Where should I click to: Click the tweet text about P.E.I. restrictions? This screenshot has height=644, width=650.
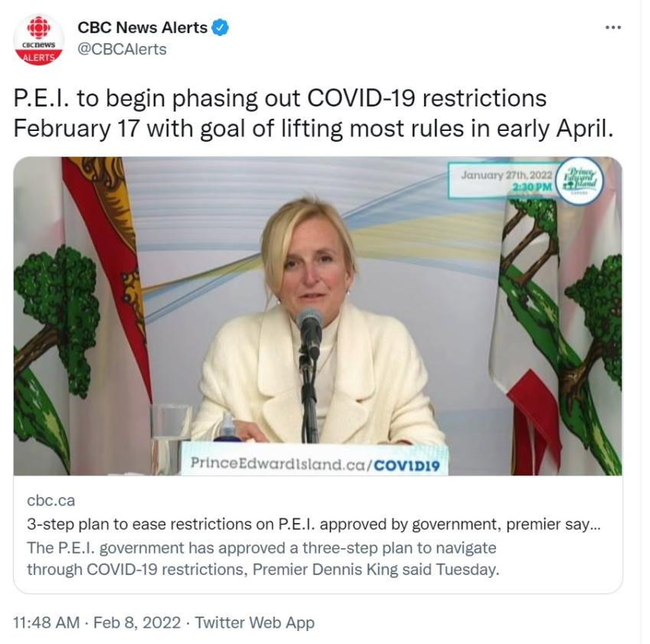tap(314, 113)
